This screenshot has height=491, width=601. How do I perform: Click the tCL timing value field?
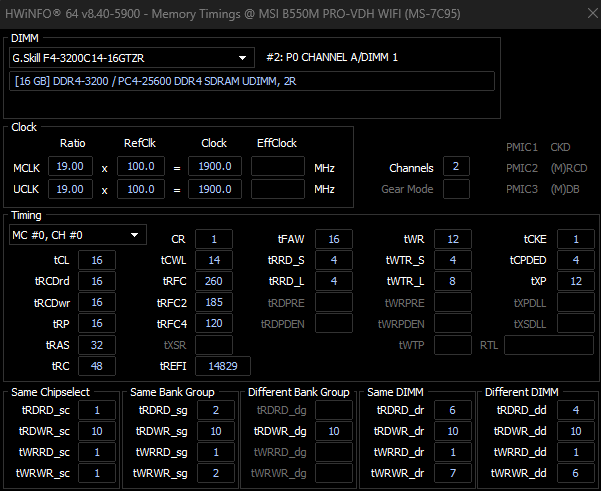pos(97,260)
